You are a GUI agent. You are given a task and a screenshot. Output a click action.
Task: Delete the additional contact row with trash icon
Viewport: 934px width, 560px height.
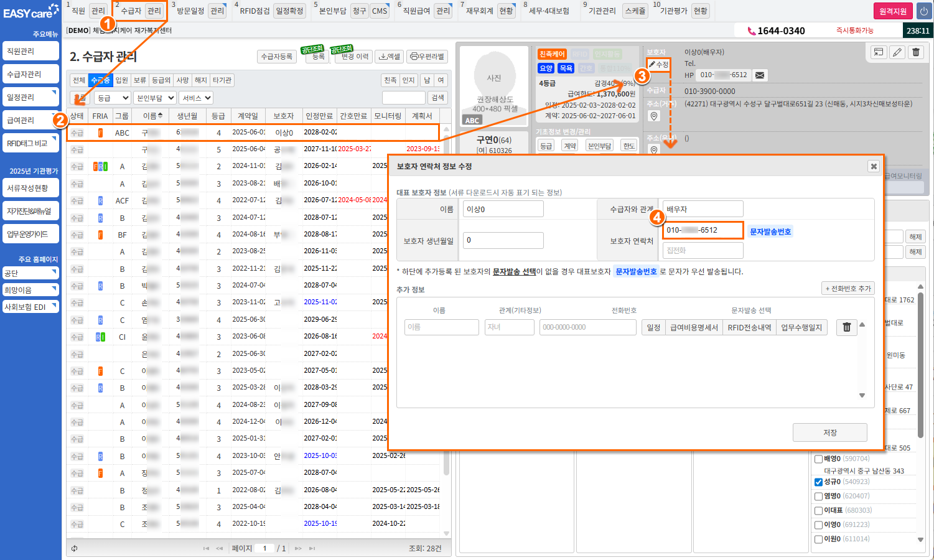tap(846, 327)
